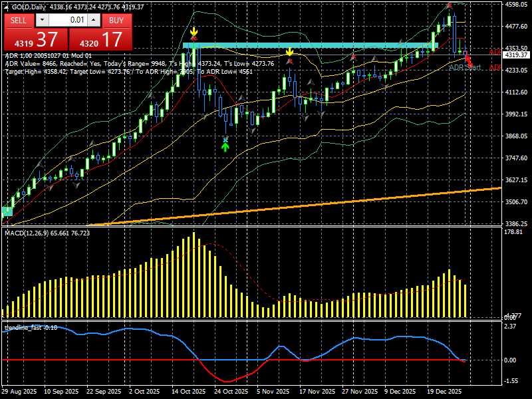Screen dimensions: 532x399
Task: Click the red X marker at the chart's top high
Action: [450, 5]
